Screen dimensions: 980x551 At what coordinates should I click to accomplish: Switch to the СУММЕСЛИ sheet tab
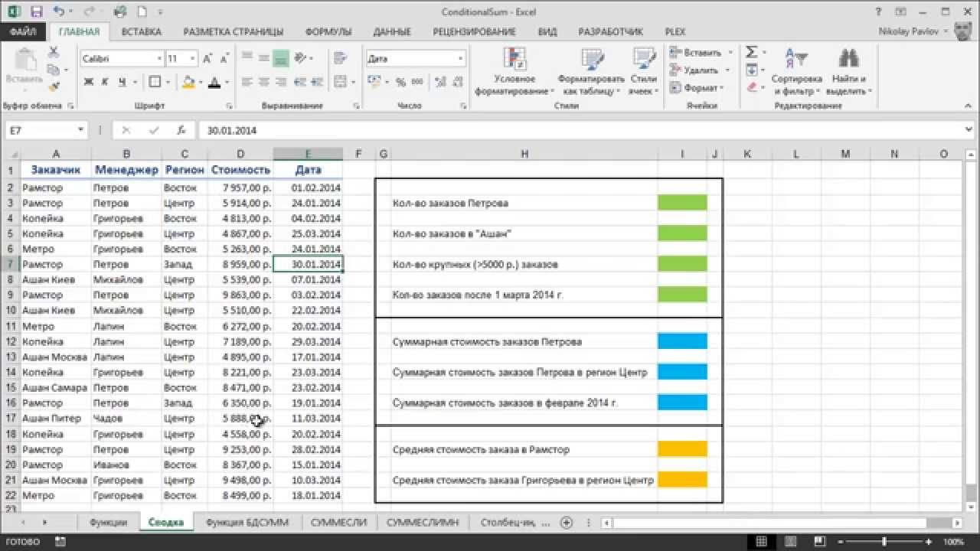click(338, 523)
